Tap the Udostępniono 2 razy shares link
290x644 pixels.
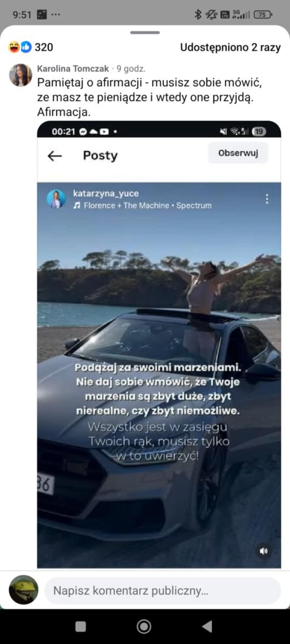pyautogui.click(x=230, y=47)
